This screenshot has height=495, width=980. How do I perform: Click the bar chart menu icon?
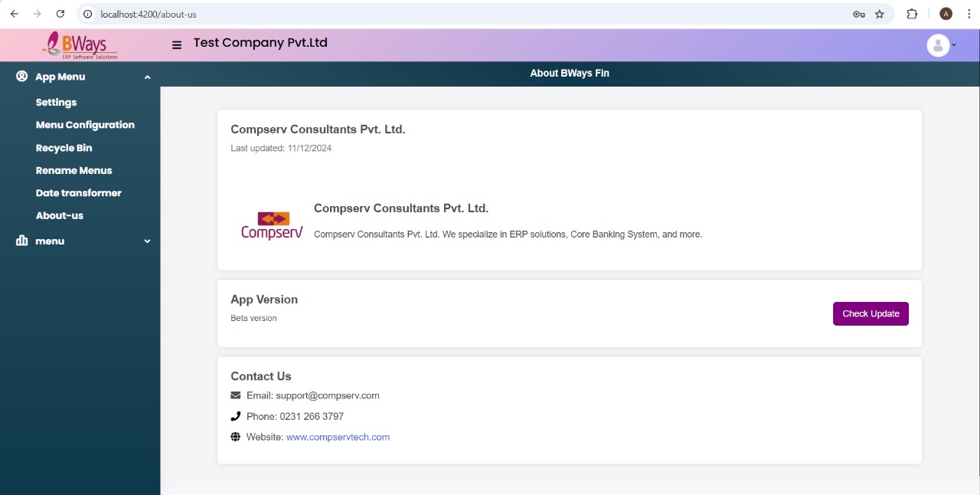click(21, 241)
